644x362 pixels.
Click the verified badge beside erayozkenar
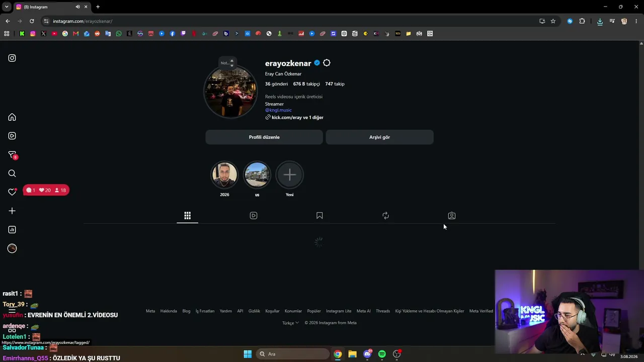point(317,63)
